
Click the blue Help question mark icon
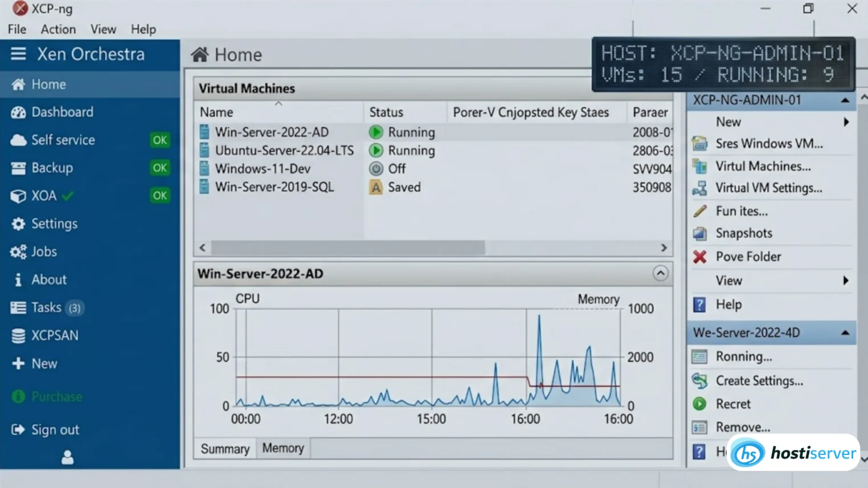(x=699, y=304)
